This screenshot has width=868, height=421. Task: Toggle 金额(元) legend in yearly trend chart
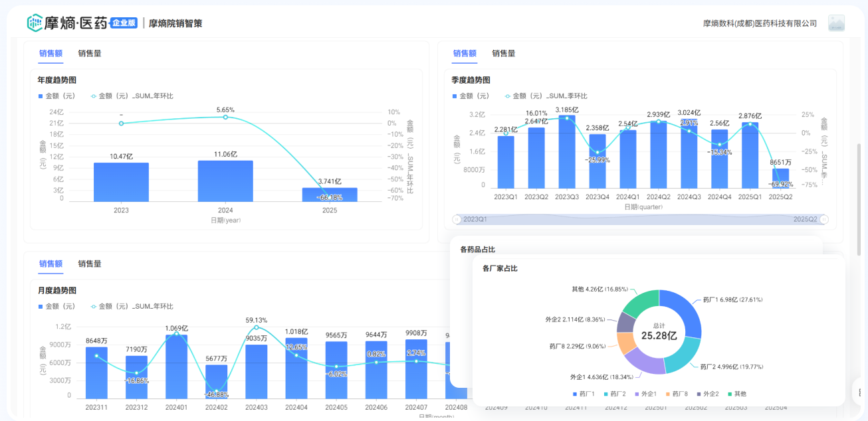pyautogui.click(x=56, y=96)
